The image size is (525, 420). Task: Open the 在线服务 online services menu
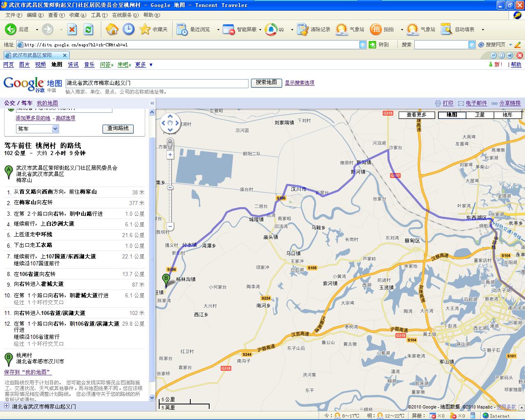(x=125, y=15)
